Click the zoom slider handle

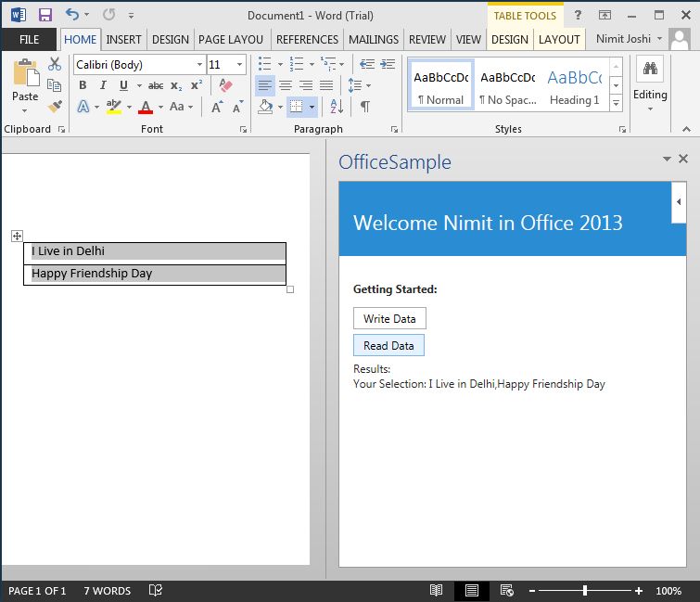pyautogui.click(x=585, y=590)
